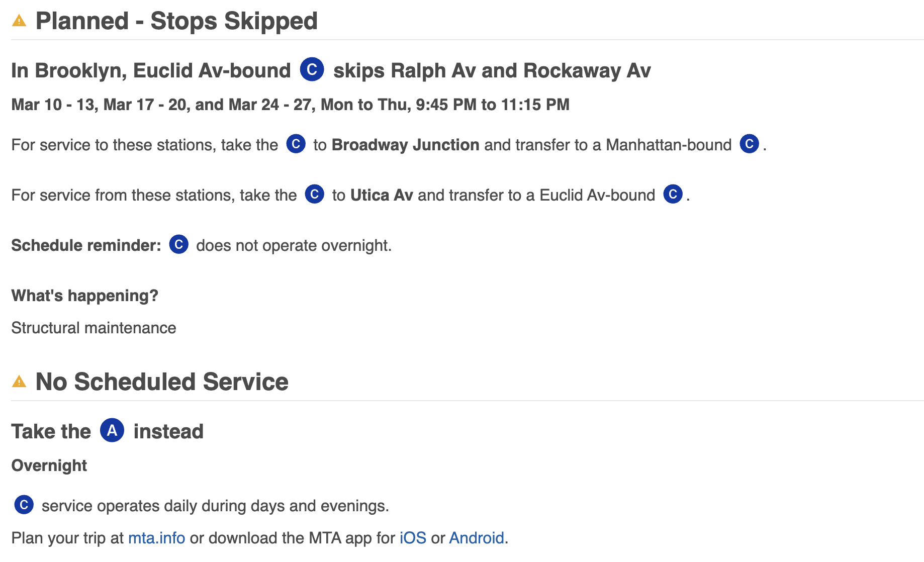Viewport: 924px width, 562px height.
Task: Open the mta.info link
Action: 156,538
